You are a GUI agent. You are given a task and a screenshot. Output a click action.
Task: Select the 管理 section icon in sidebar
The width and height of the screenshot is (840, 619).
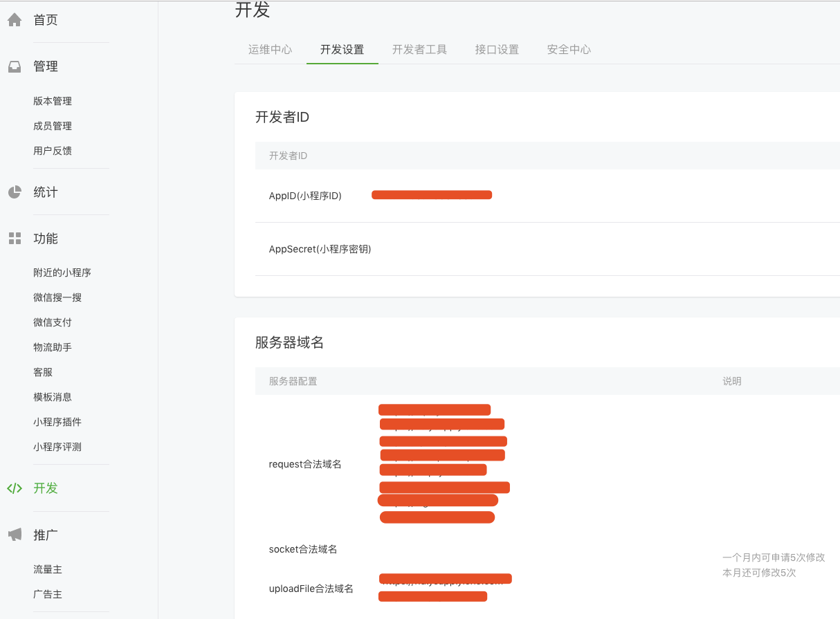14,66
